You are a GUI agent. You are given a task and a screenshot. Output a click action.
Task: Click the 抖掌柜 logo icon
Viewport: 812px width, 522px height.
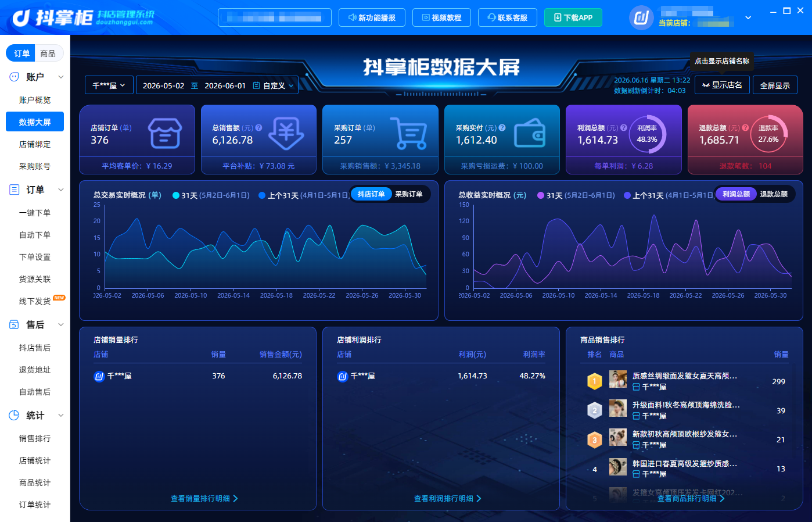click(x=21, y=18)
